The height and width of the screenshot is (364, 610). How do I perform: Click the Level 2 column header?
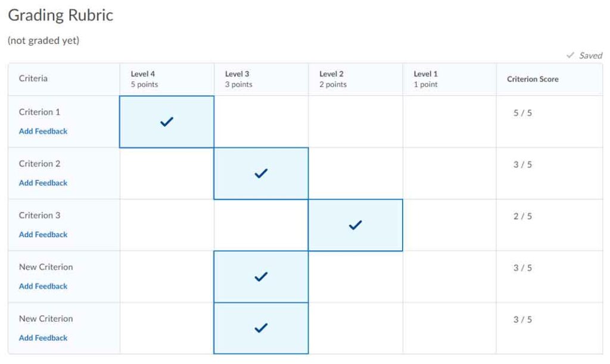[x=332, y=79]
